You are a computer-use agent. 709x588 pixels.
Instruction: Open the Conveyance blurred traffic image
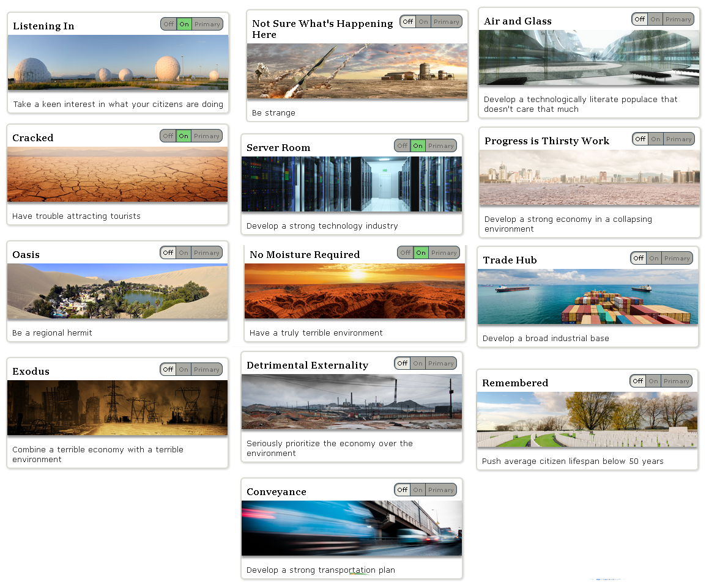tap(352, 528)
